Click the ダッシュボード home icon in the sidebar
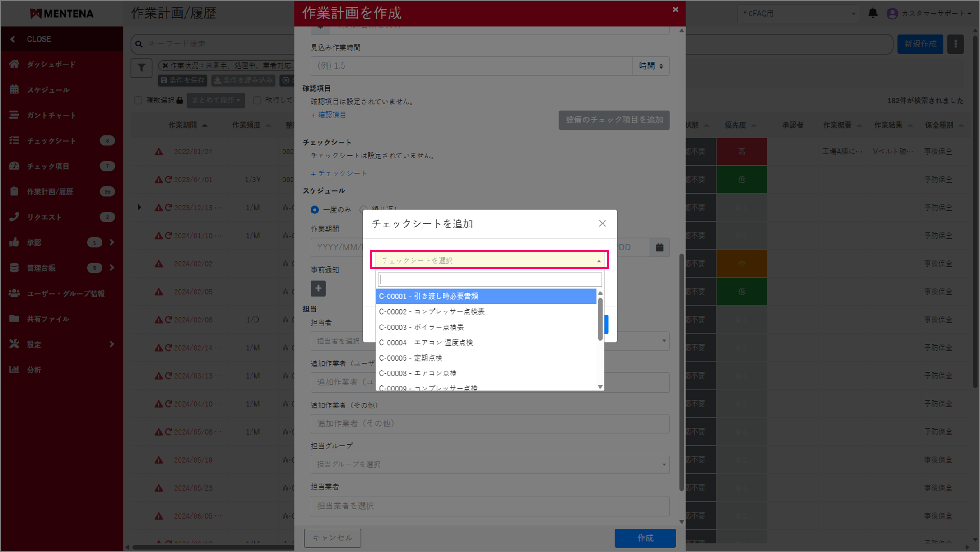Viewport: 980px width, 552px height. 14,64
